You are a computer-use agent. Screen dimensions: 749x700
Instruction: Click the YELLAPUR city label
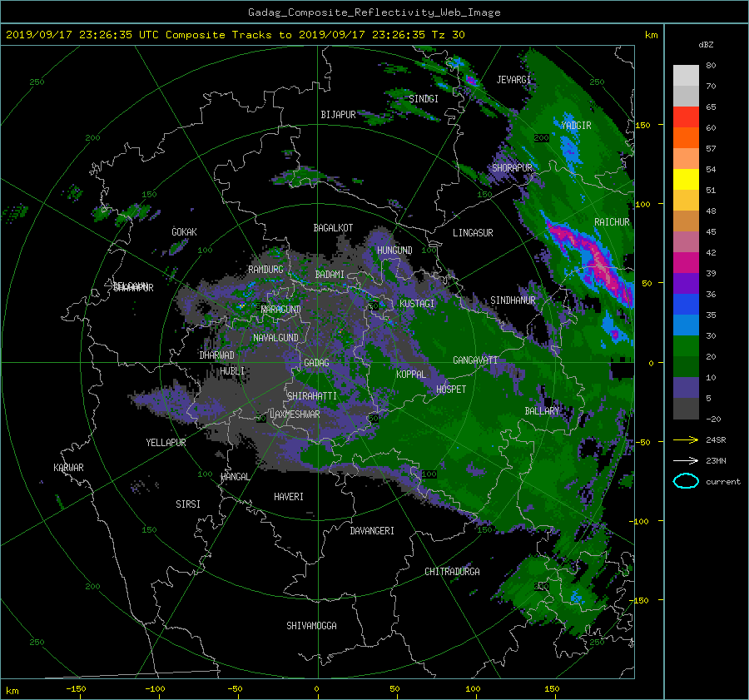click(166, 443)
